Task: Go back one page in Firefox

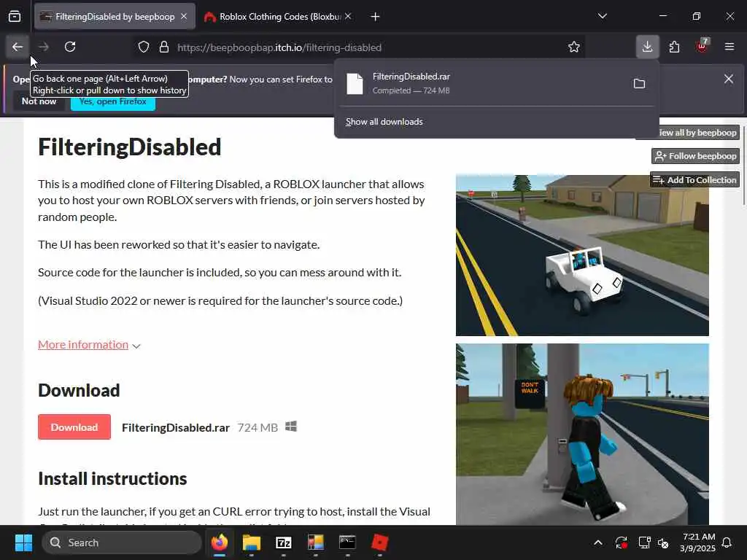Action: 18,47
